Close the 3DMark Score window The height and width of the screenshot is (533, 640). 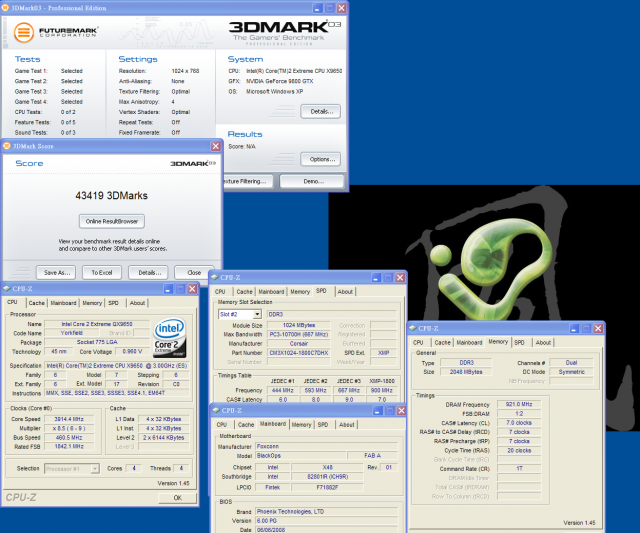tap(216, 146)
